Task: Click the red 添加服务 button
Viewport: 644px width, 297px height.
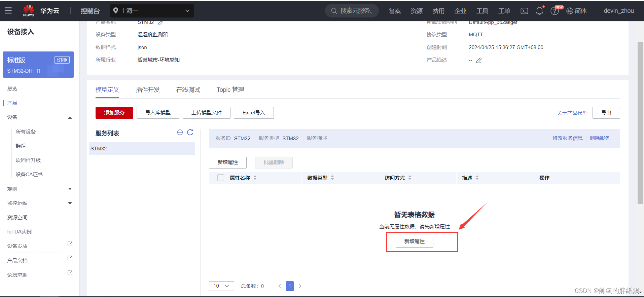Action: 114,113
